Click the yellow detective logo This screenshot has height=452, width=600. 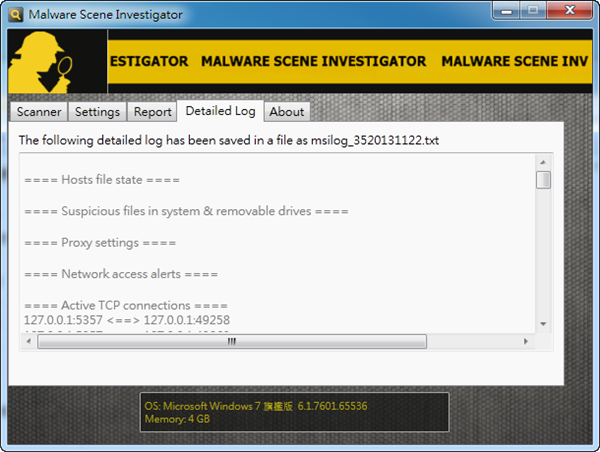[x=41, y=62]
